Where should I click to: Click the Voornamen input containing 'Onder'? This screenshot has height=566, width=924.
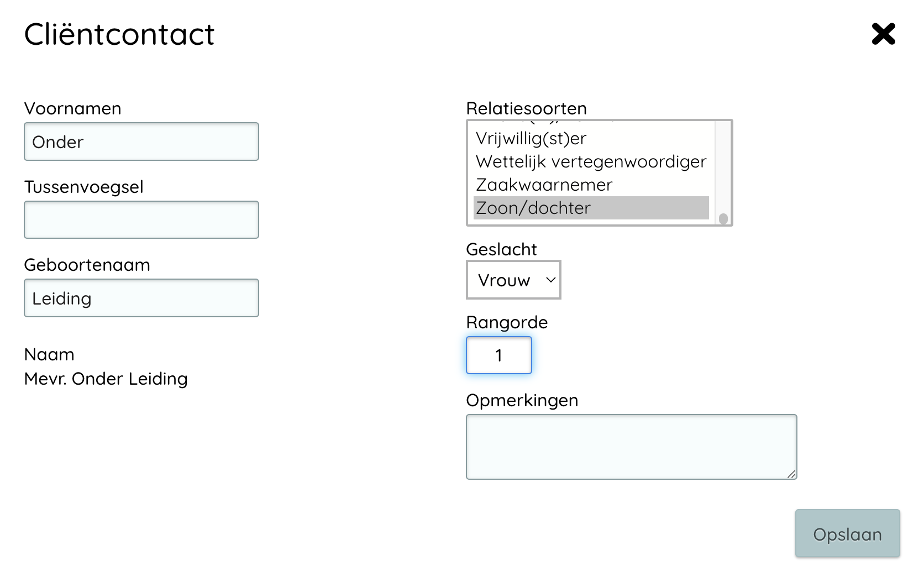(141, 142)
